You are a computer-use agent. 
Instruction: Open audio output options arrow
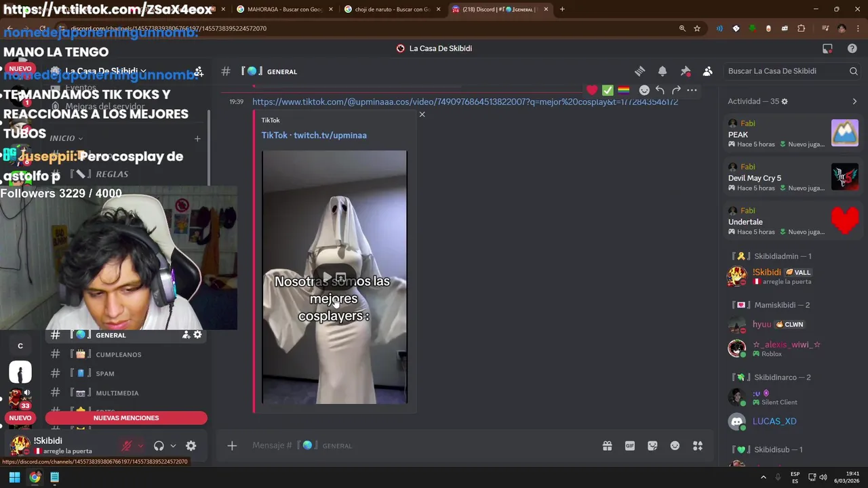(173, 446)
